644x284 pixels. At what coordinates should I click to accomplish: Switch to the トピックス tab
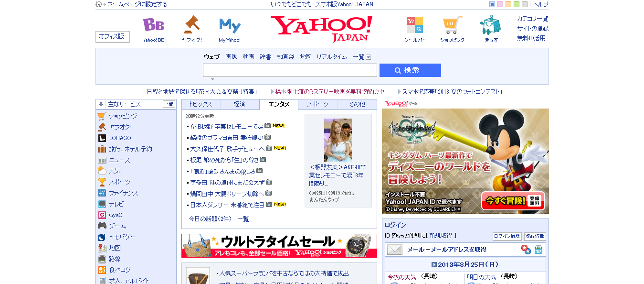(x=201, y=104)
